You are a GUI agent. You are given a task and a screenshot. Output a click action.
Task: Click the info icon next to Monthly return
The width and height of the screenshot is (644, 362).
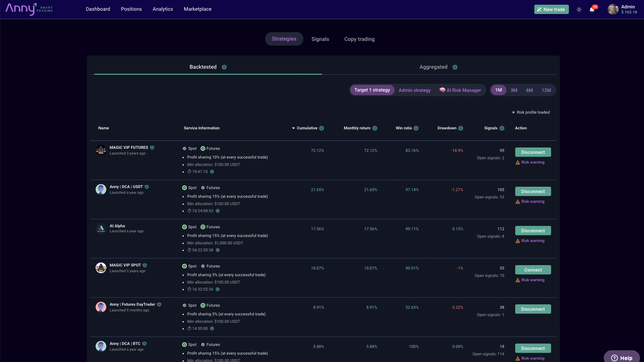pyautogui.click(x=376, y=129)
